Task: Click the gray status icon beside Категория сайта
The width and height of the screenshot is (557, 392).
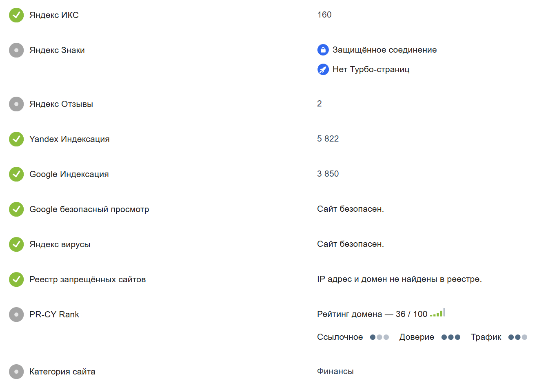Action: click(x=16, y=372)
